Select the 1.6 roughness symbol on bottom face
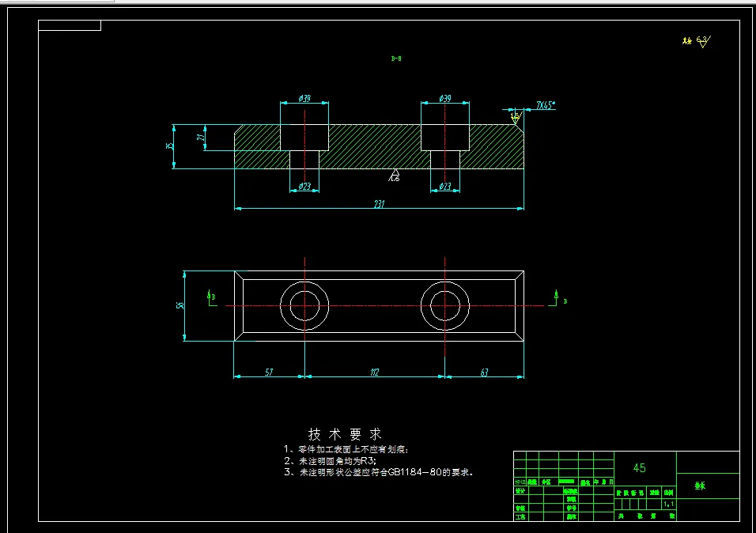 395,176
